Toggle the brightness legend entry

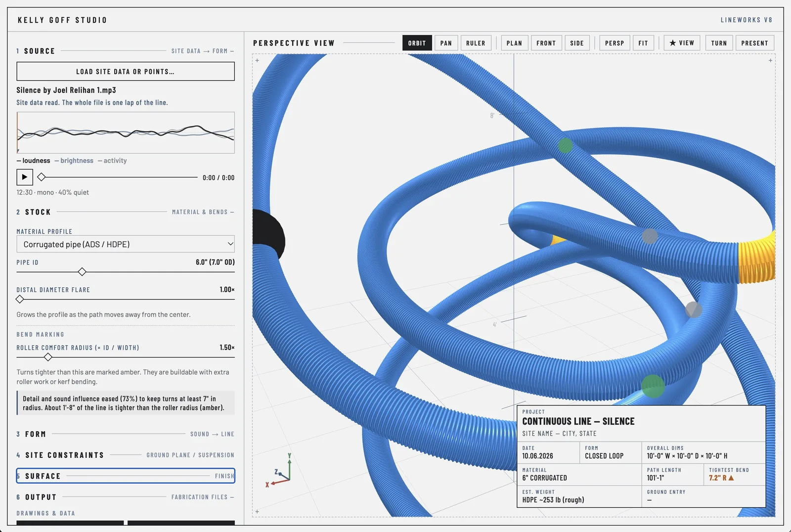click(74, 161)
